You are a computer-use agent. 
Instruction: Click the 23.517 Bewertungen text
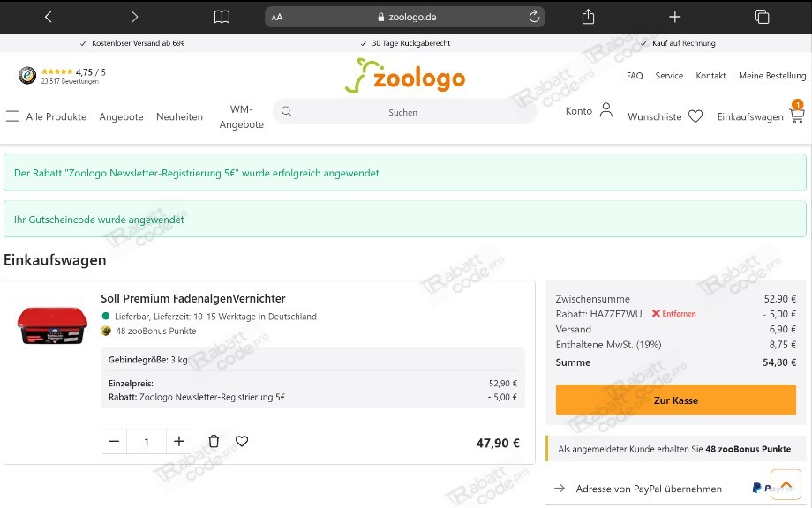70,81
